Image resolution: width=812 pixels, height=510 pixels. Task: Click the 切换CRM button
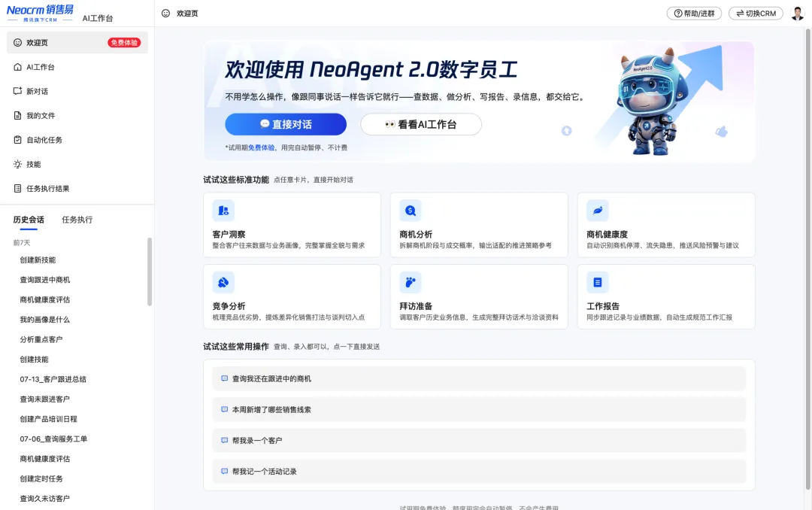[x=756, y=14]
